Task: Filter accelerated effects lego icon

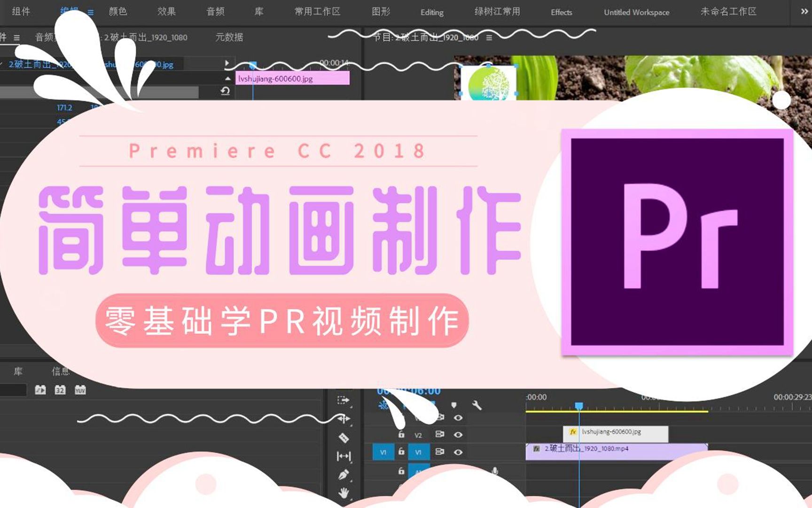Action: click(x=40, y=390)
